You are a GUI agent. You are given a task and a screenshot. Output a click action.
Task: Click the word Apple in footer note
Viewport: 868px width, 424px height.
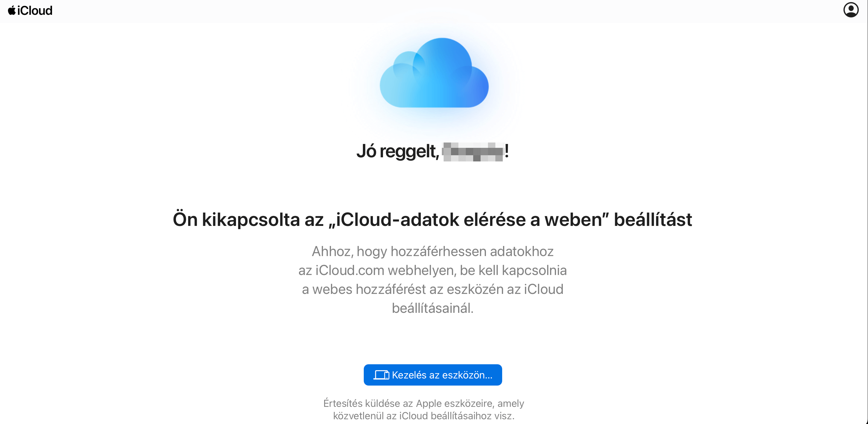[x=429, y=403]
